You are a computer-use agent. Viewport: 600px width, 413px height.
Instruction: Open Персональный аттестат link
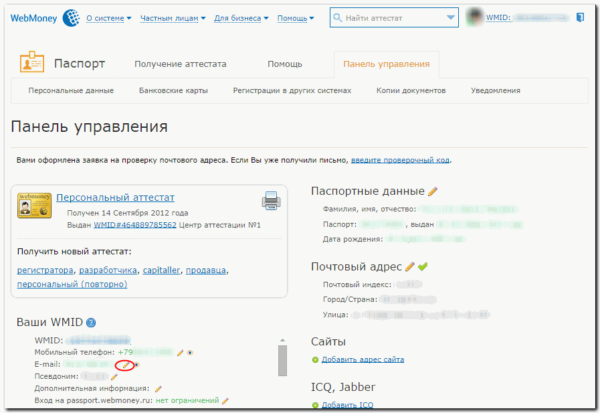[116, 198]
